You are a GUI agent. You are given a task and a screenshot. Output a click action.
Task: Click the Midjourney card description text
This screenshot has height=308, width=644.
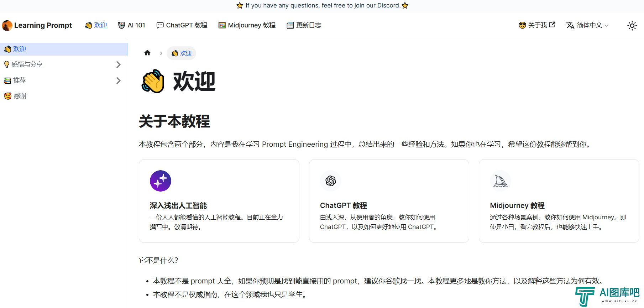pyautogui.click(x=558, y=222)
